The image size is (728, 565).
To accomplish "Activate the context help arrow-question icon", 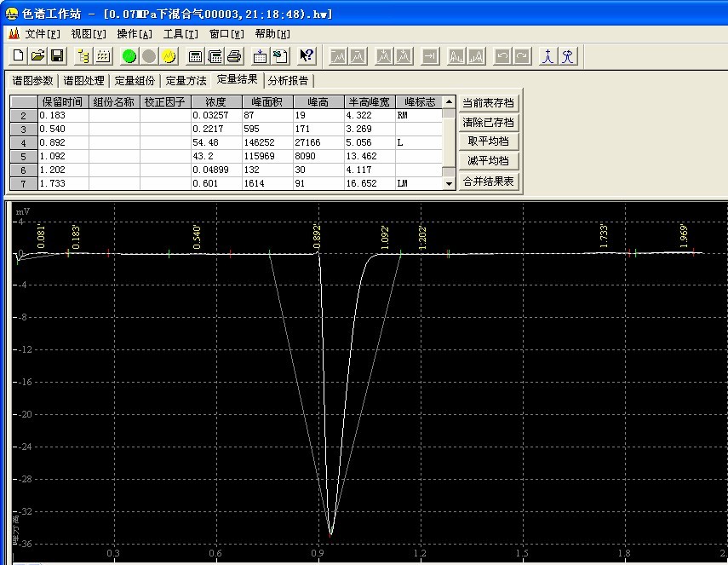I will coord(307,56).
